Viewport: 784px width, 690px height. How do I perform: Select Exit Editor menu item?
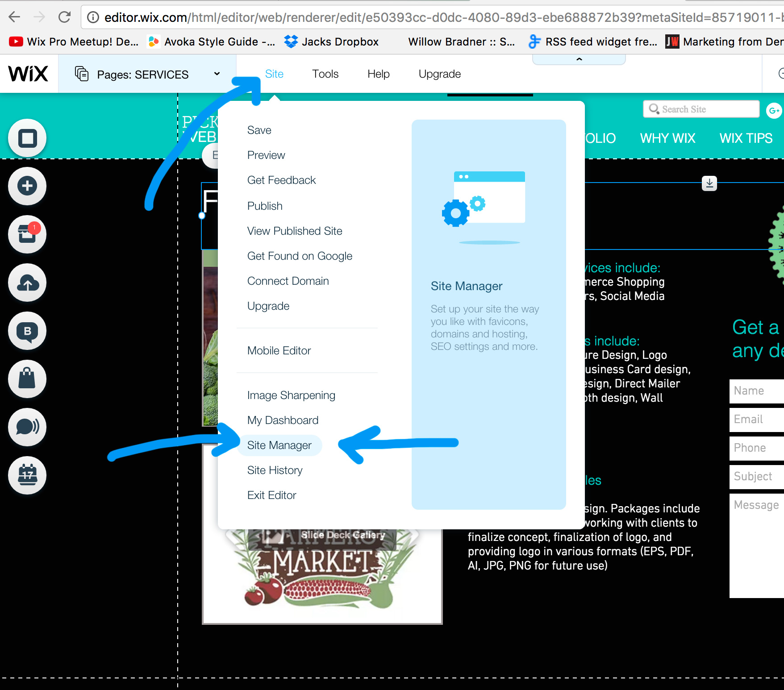point(271,495)
